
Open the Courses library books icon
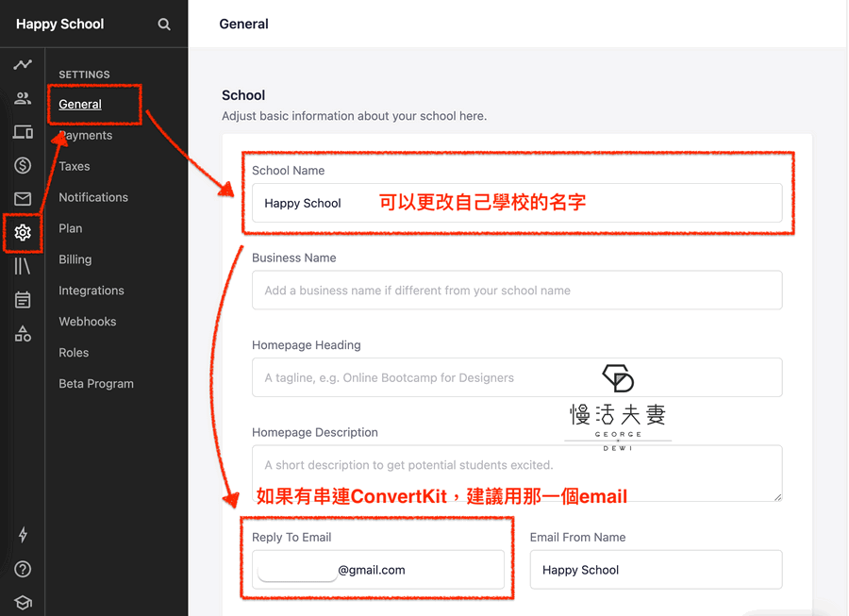(x=23, y=267)
